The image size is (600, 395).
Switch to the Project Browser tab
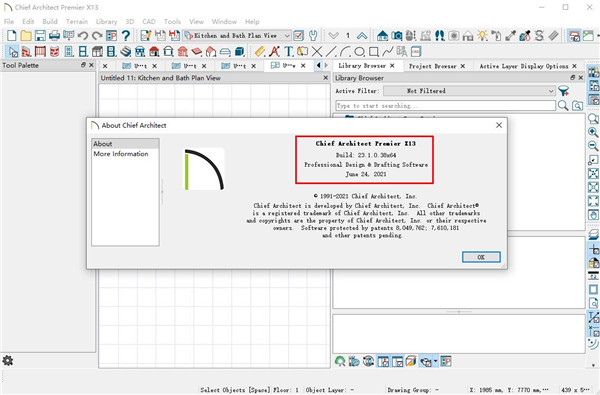(x=432, y=66)
